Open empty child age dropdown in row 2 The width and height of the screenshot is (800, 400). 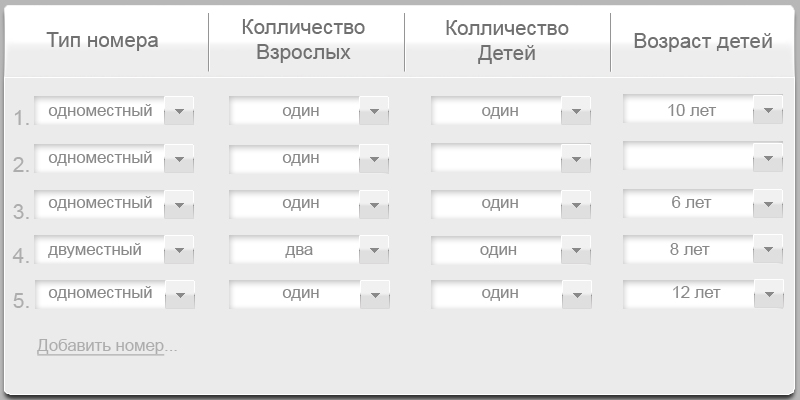(x=768, y=158)
